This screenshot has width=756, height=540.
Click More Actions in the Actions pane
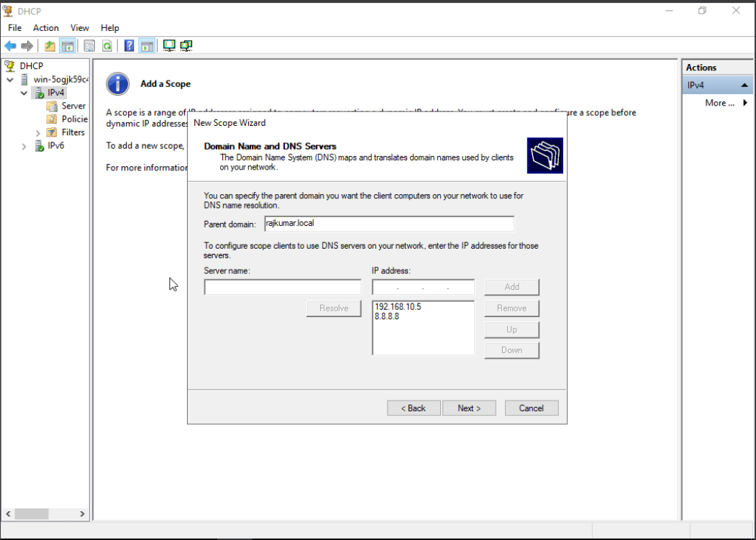click(719, 103)
